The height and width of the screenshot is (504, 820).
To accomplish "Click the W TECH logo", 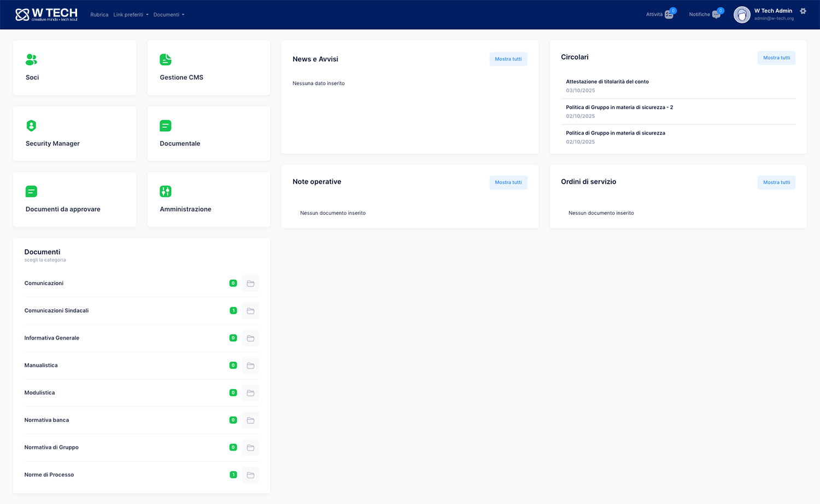I will [46, 14].
